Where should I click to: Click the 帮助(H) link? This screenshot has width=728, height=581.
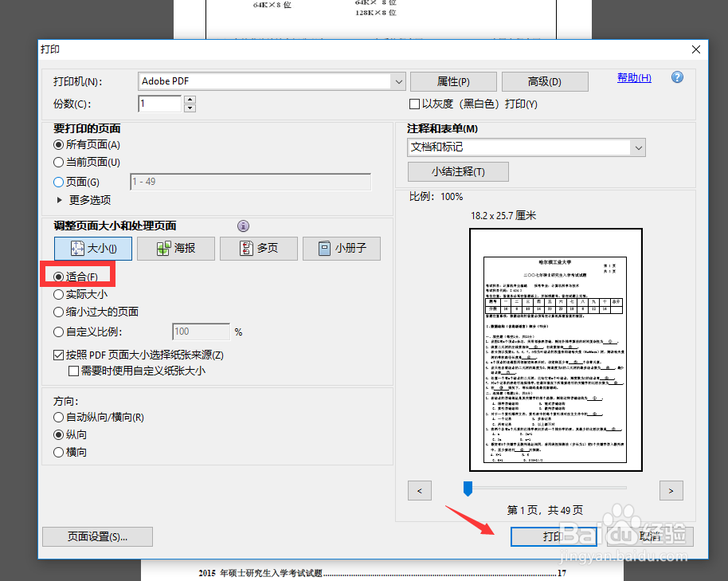[634, 77]
